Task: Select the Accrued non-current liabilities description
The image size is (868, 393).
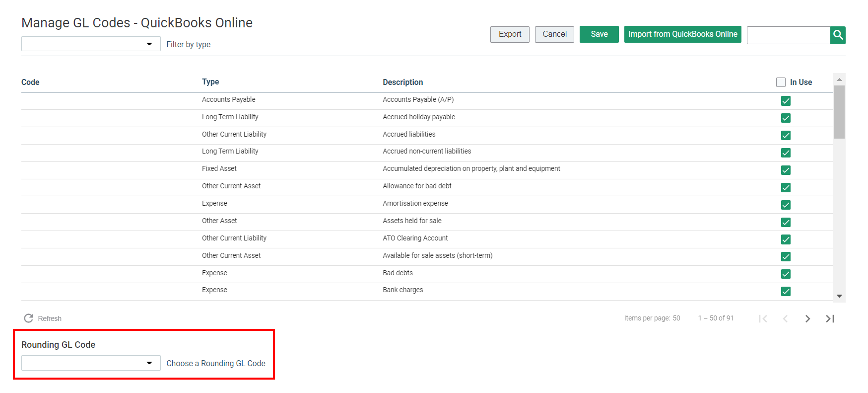Action: (427, 151)
